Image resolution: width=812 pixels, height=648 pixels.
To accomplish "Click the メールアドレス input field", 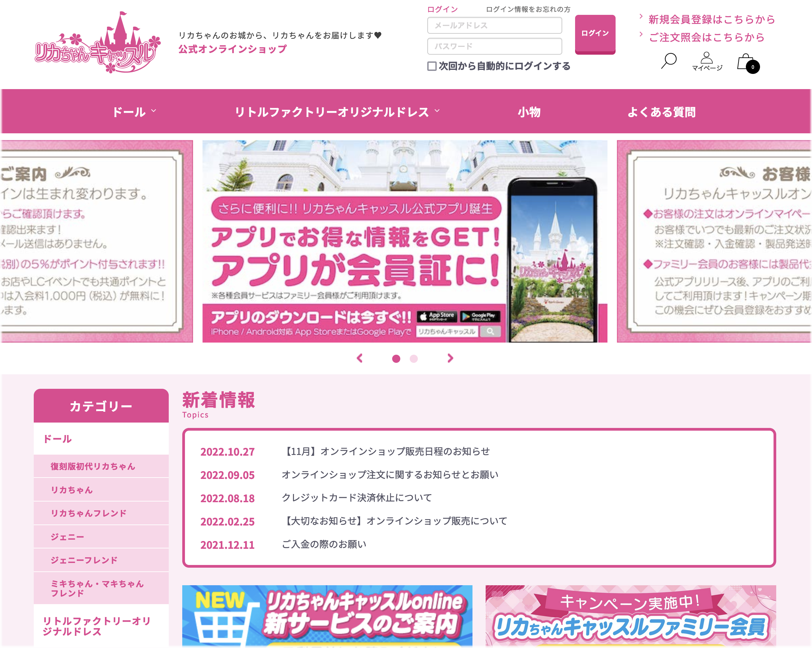I will point(494,25).
